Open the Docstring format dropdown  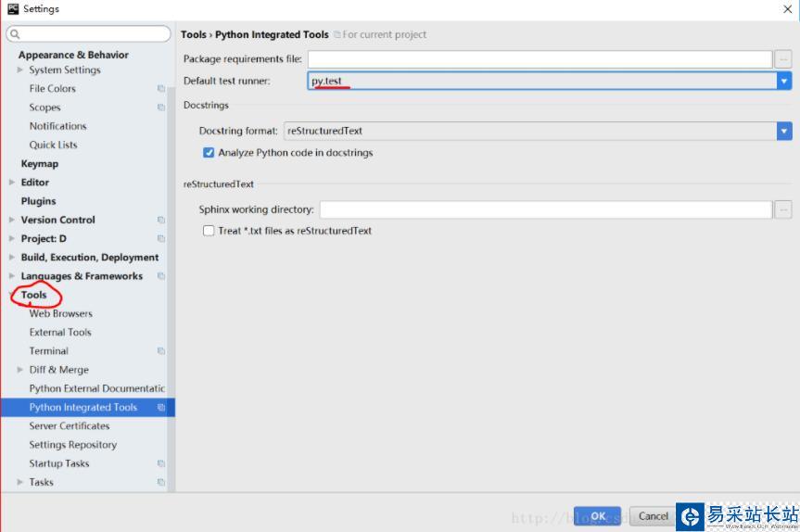783,132
